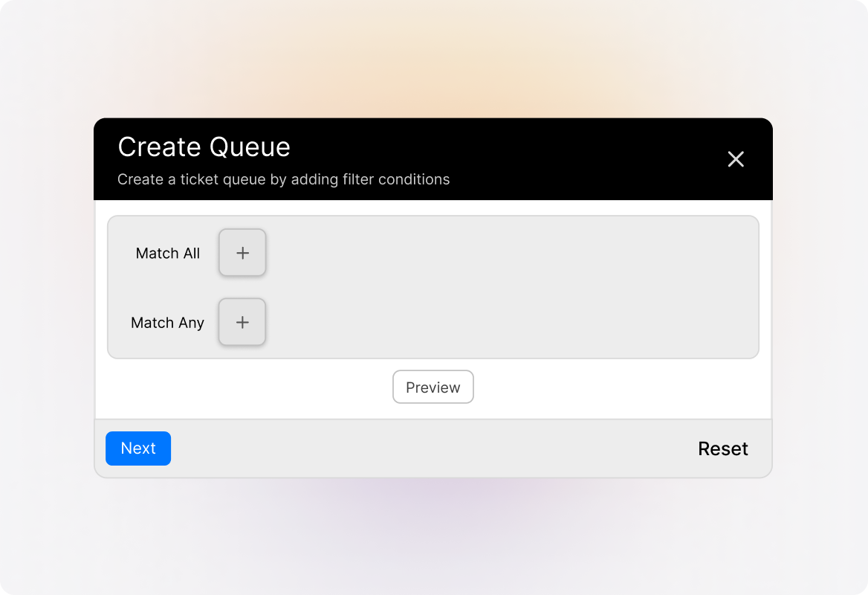Preview the ticket queue results
This screenshot has width=868, height=595.
coord(433,387)
